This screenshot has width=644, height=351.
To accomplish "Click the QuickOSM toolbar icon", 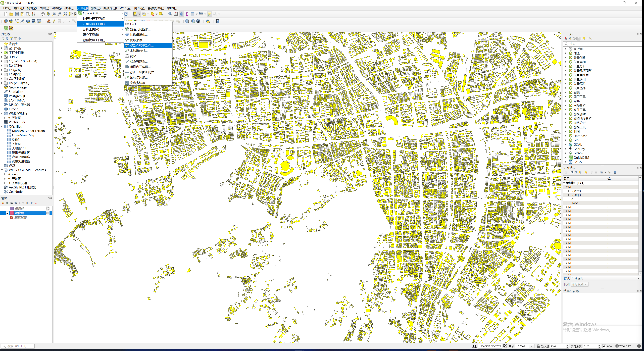I will point(6,28).
